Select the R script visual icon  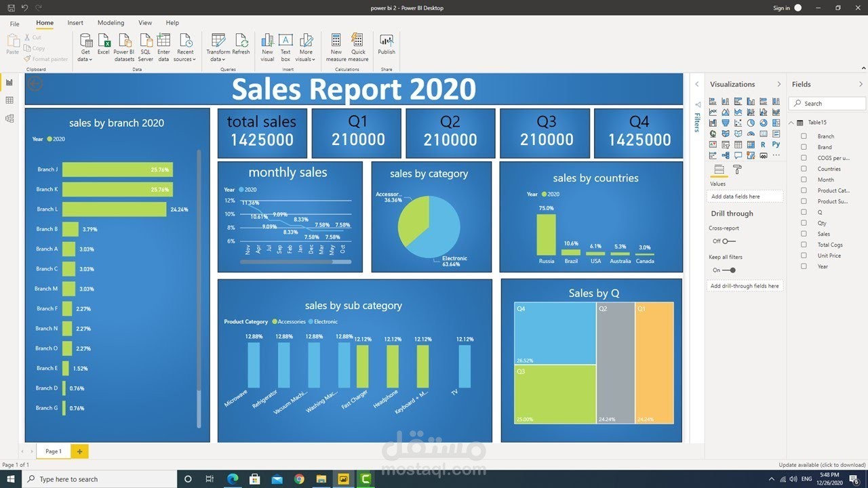point(763,144)
